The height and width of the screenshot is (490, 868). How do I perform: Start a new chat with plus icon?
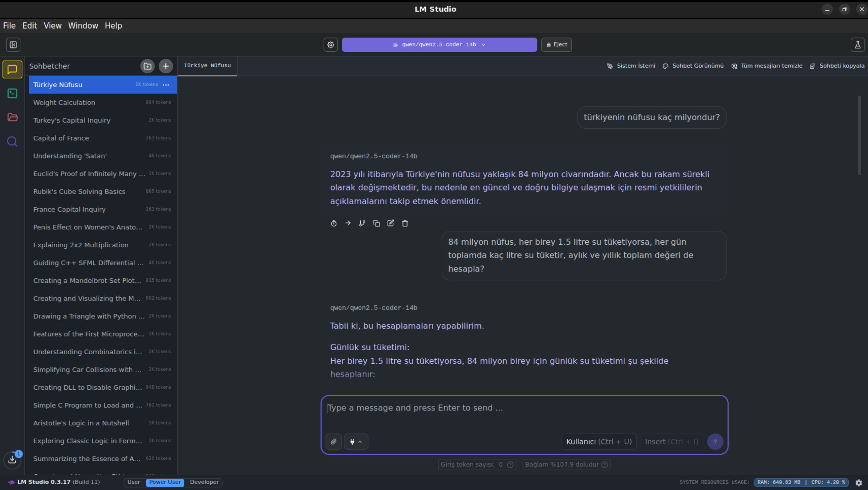166,66
